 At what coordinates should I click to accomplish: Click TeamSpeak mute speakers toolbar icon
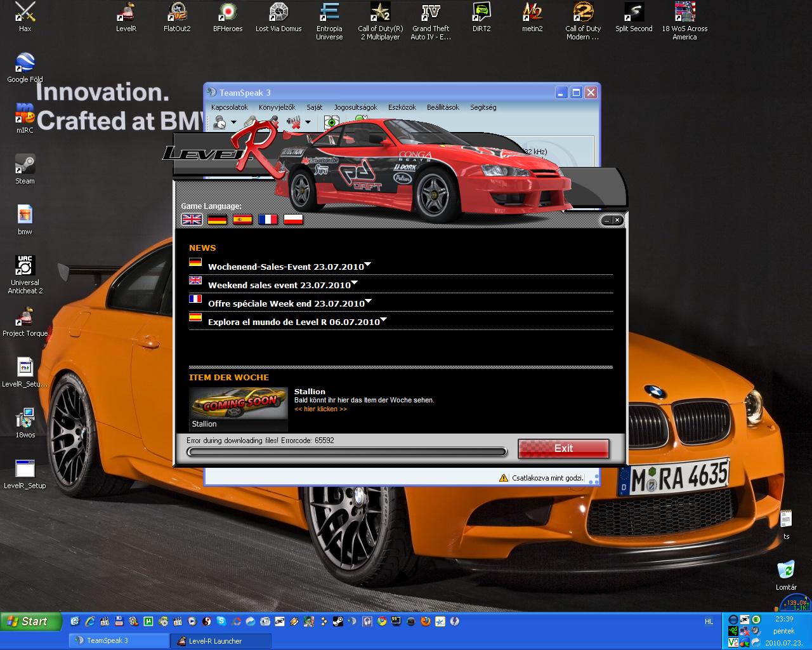pyautogui.click(x=294, y=122)
